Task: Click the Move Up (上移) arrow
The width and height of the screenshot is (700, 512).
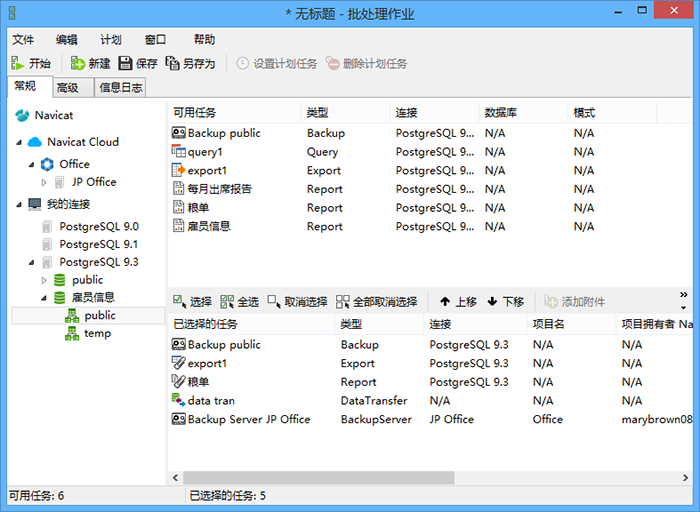Action: click(445, 302)
